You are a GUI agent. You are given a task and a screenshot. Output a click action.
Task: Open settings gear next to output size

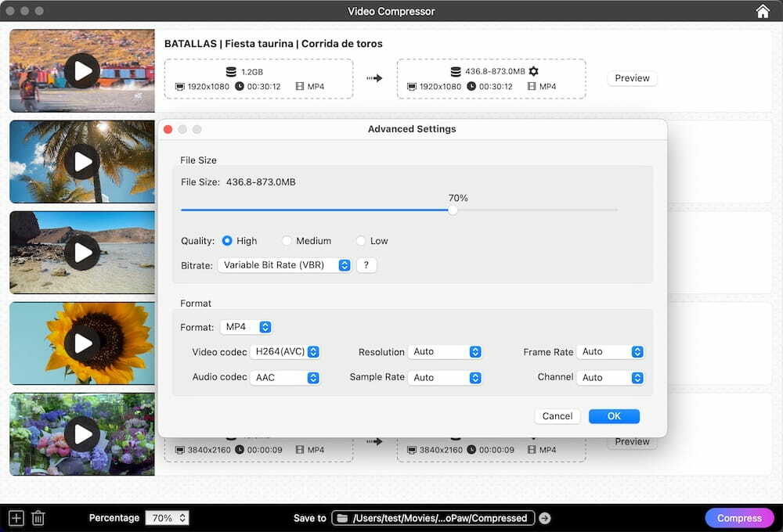tap(534, 71)
